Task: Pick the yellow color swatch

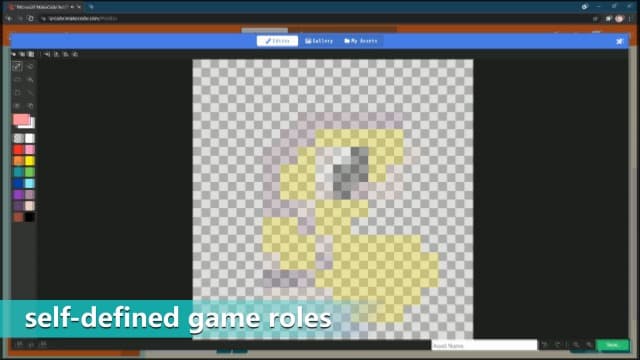Action: point(29,161)
